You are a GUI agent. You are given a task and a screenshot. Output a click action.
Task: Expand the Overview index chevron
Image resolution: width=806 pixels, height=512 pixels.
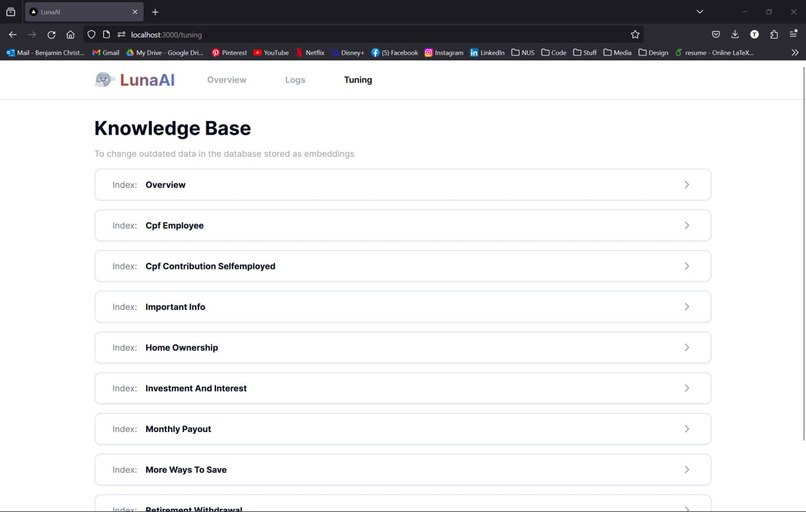pos(687,185)
